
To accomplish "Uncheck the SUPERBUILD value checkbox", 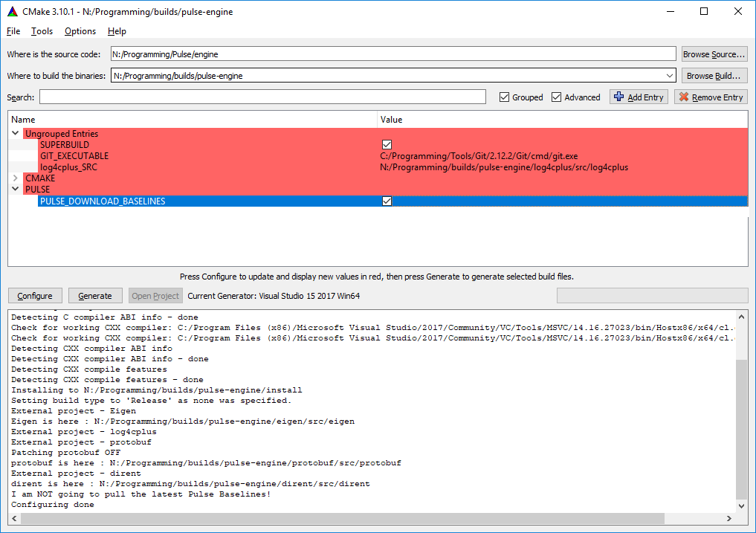I will [387, 145].
